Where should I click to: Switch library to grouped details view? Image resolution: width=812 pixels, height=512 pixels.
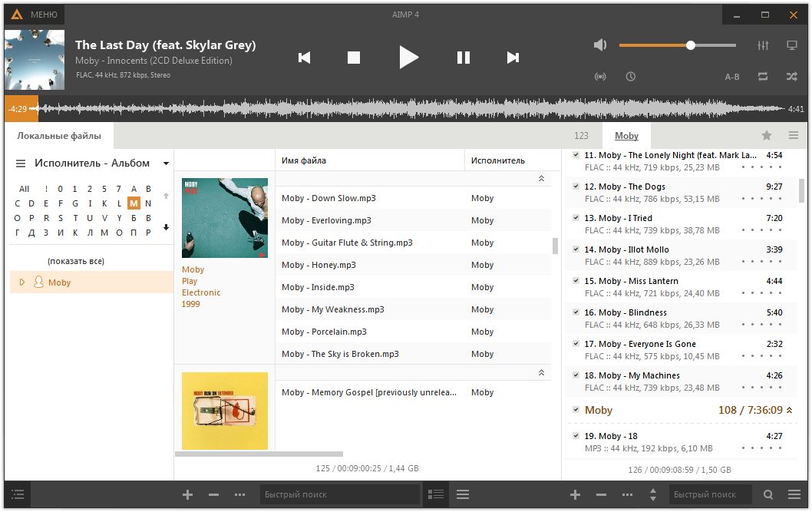(x=435, y=495)
